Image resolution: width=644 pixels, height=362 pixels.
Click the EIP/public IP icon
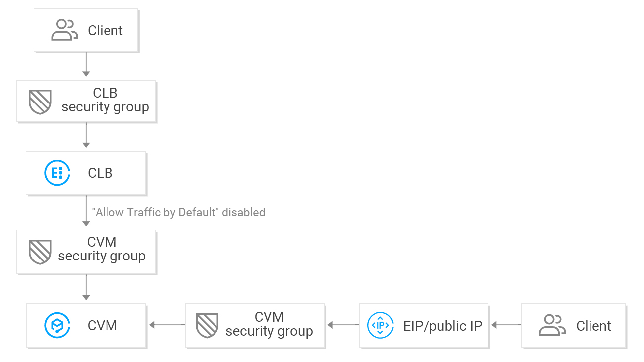[x=379, y=325]
